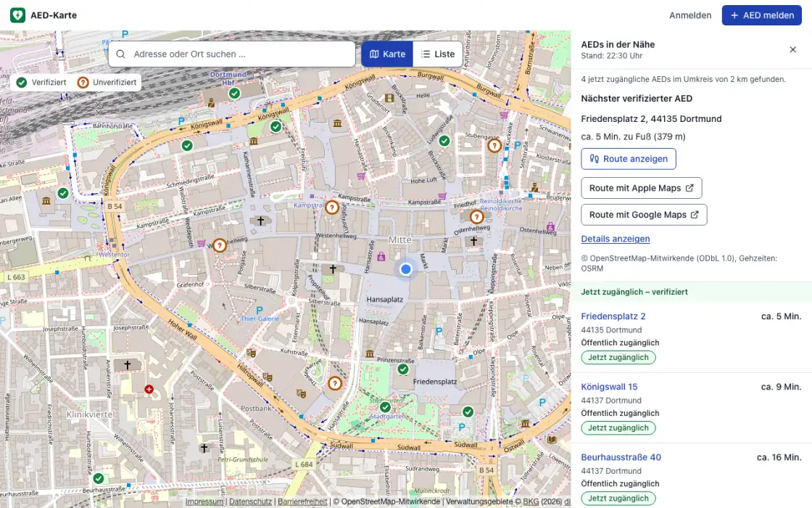The image size is (812, 508).
Task: Click the external link icon for Google Maps
Action: pos(695,215)
